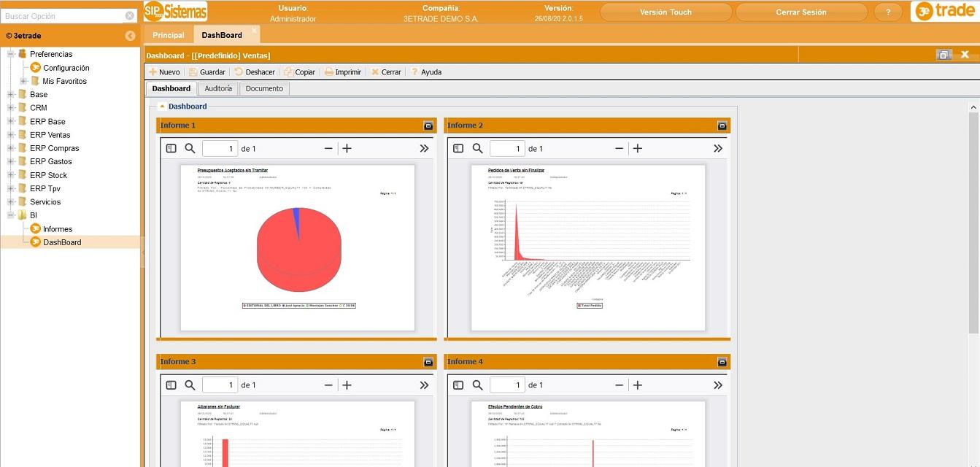The height and width of the screenshot is (467, 980).
Task: Click search magnifier in Informe 1 viewer
Action: point(190,148)
